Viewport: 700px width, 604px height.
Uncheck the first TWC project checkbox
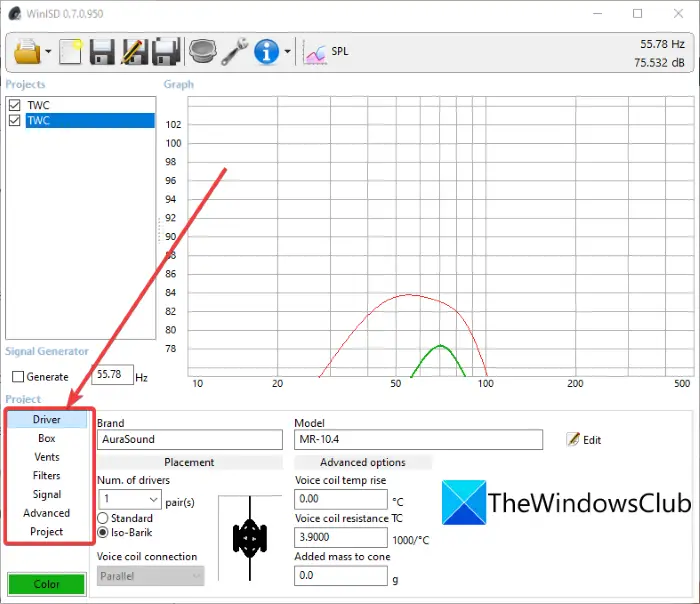coord(15,105)
